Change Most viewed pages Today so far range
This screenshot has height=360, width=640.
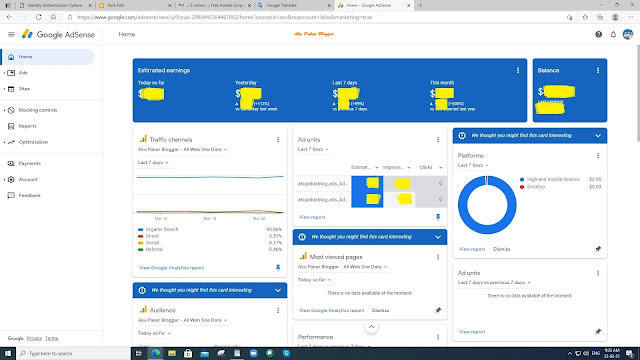coord(314,280)
